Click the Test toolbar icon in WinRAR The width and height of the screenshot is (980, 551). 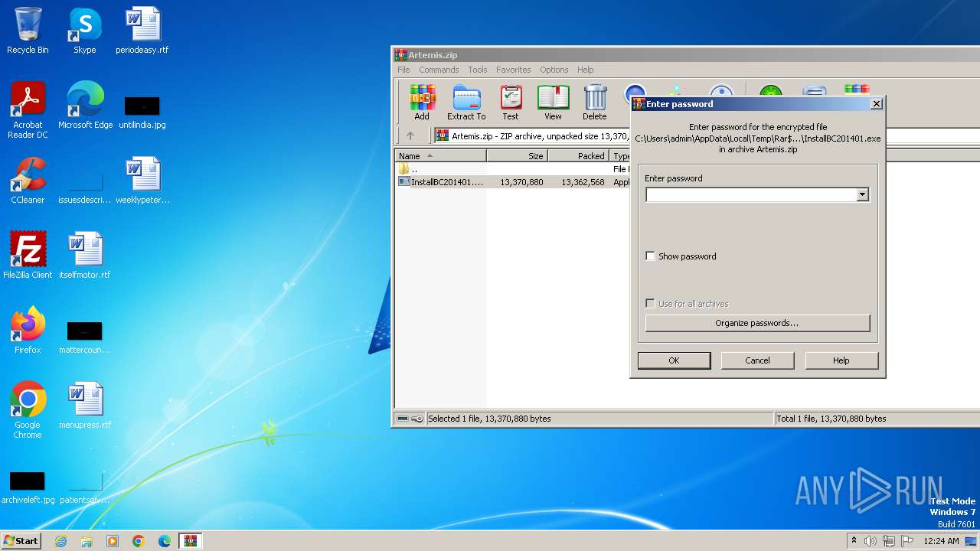[x=511, y=103]
